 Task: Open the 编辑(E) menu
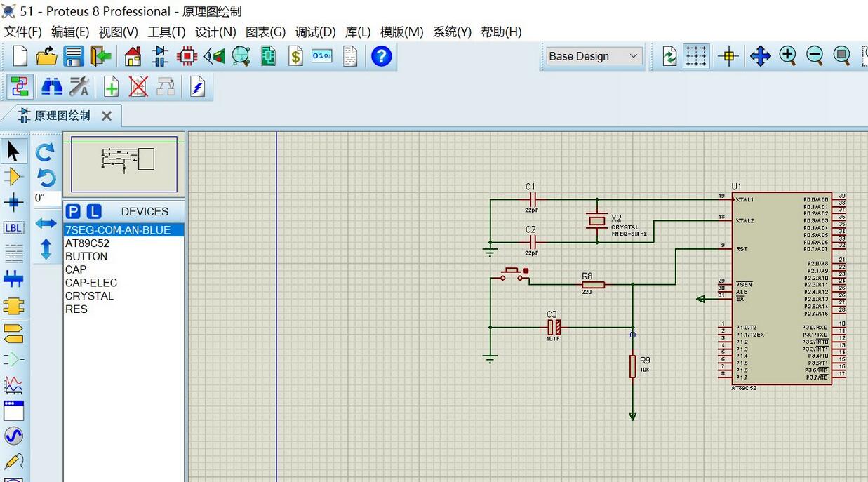point(70,32)
